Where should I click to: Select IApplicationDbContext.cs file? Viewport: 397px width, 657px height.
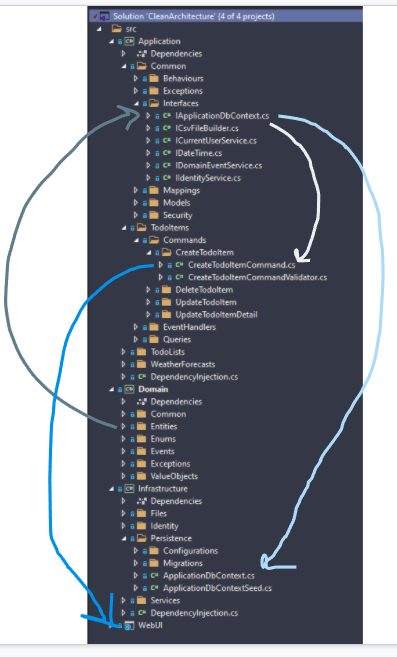click(222, 116)
